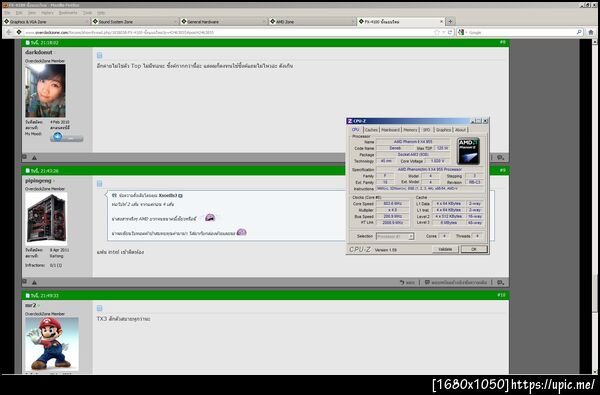Switch to the Sound System Zone browser tab
This screenshot has height=395, width=600.
coord(135,22)
